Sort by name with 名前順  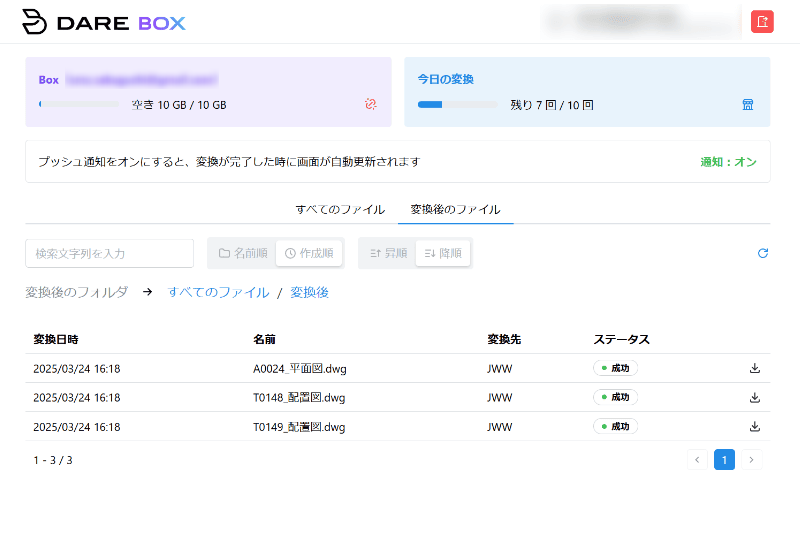[242, 253]
